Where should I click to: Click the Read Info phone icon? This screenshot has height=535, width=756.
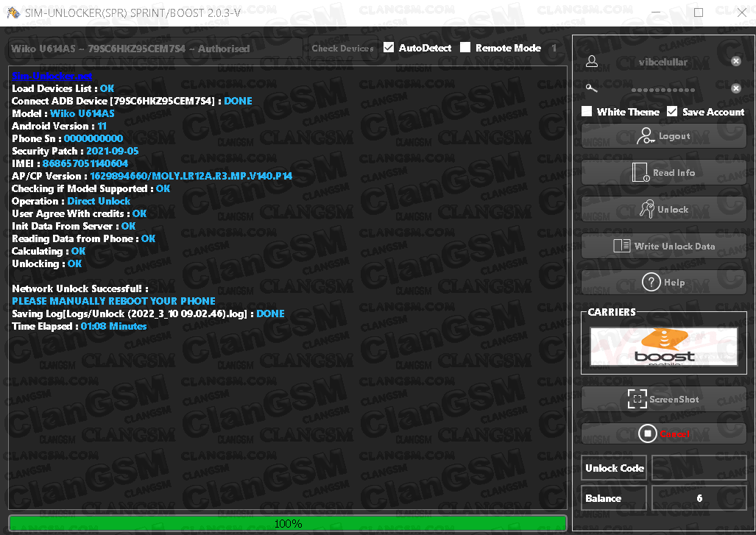640,173
